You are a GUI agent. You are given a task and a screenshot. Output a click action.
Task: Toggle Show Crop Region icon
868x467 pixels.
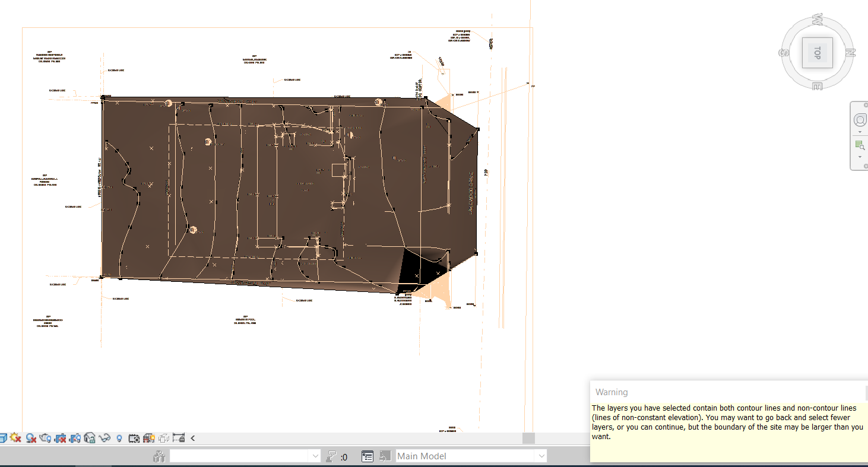click(x=75, y=439)
